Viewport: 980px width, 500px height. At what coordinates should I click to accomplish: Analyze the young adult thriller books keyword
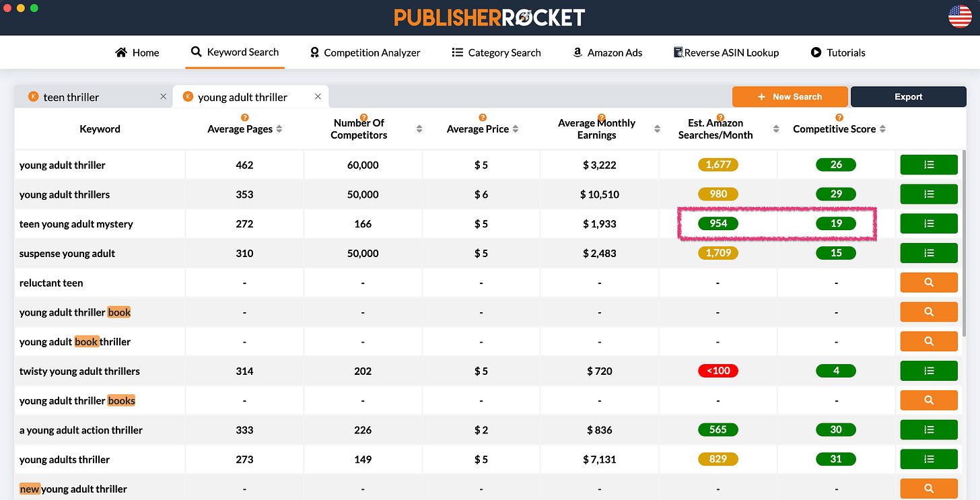pos(929,400)
